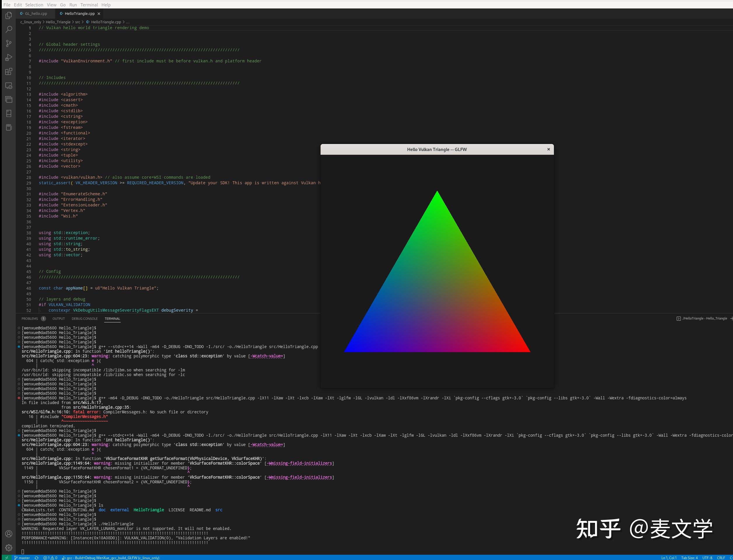Open the Source Control view icon
Viewport: 733px width, 560px height.
[x=9, y=43]
